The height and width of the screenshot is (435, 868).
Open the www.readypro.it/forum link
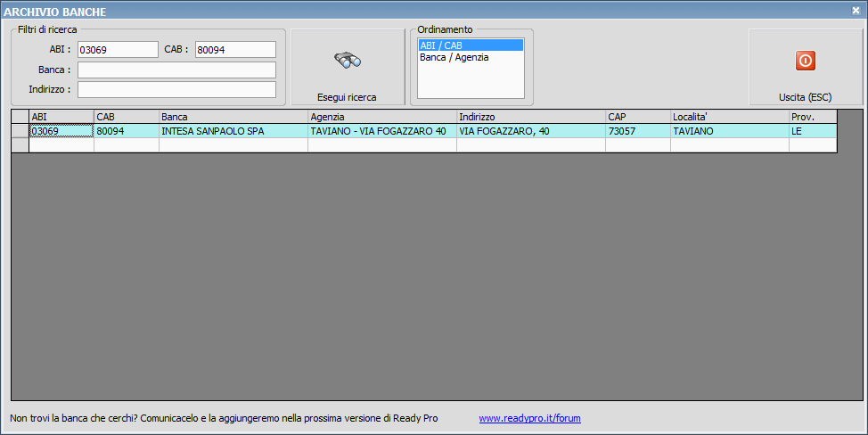[529, 418]
